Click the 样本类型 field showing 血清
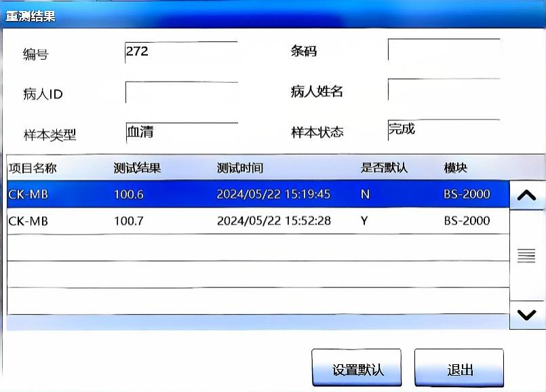Viewport: 546px width, 392px height. pyautogui.click(x=181, y=133)
